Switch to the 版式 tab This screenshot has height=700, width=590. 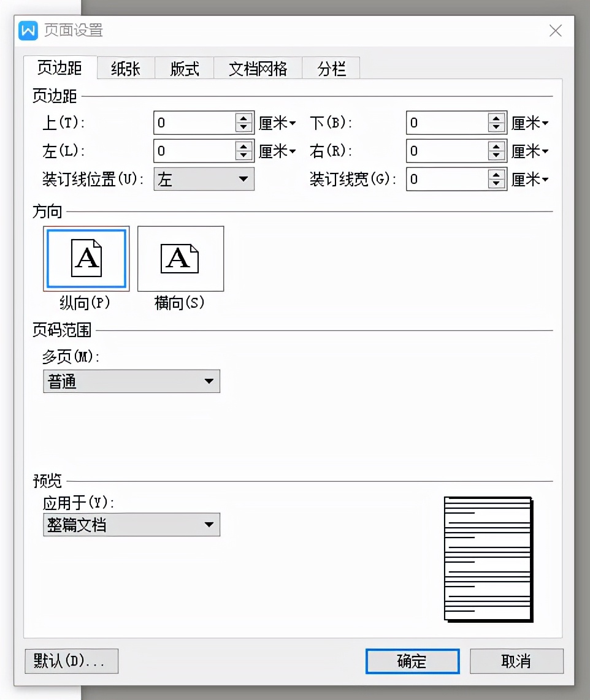click(185, 68)
